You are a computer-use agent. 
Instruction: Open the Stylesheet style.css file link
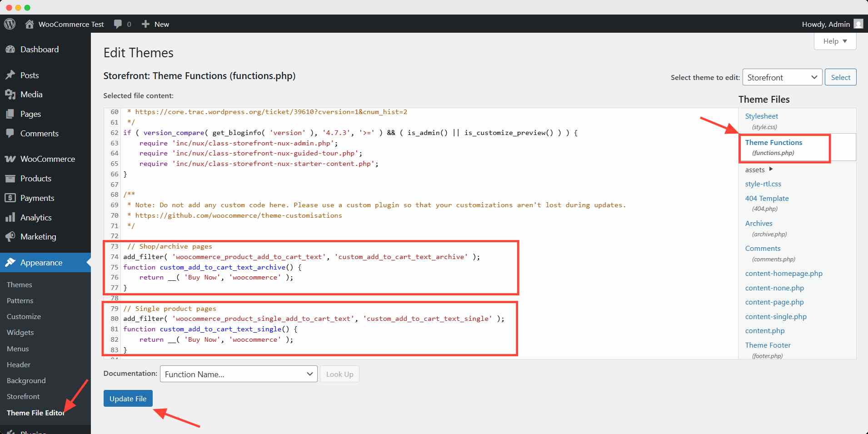point(761,116)
